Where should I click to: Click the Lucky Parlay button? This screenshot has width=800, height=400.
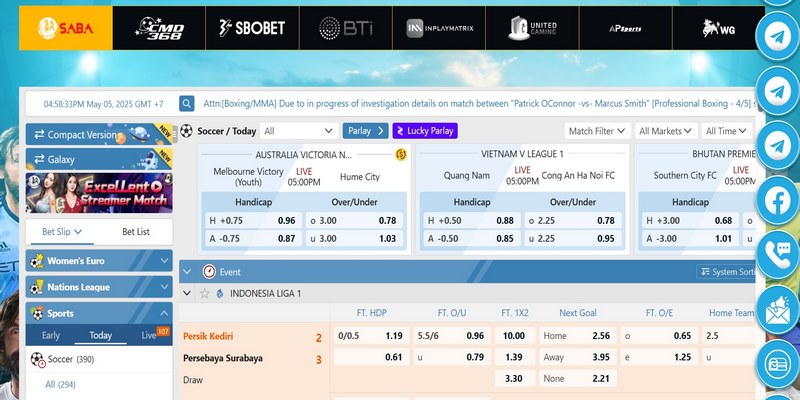point(425,131)
